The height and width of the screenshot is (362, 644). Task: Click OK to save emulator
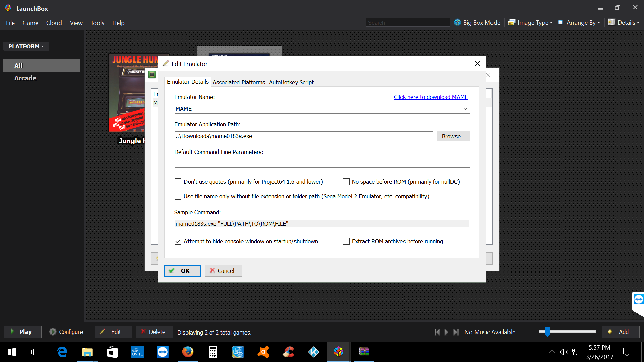(182, 271)
